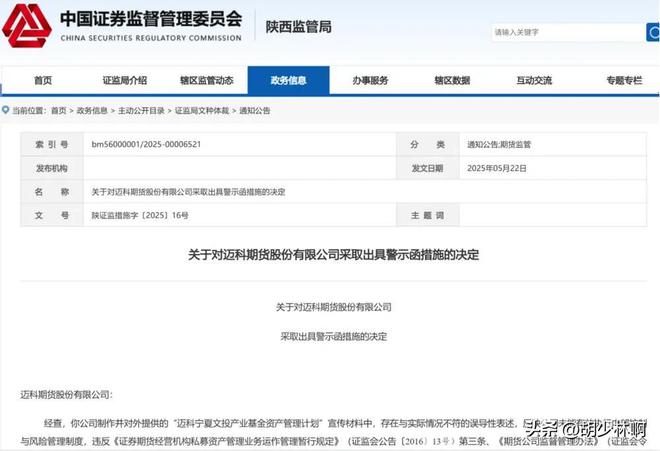This screenshot has width=660, height=451.
Task: Click the 名称 row title text in table
Action: 188,192
